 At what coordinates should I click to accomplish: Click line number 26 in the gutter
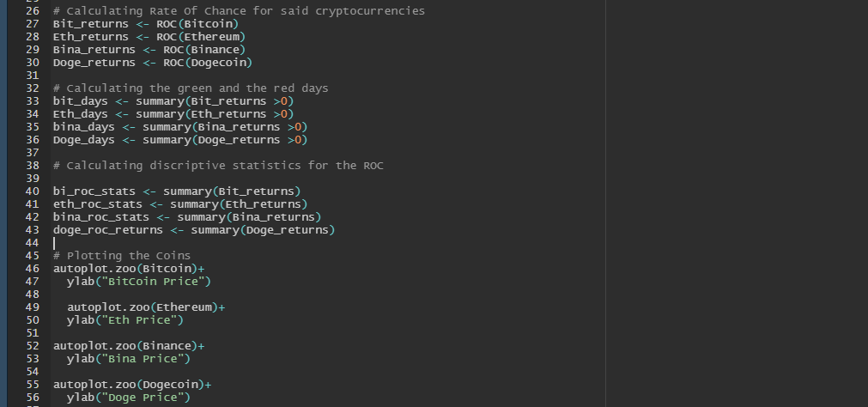tap(32, 11)
